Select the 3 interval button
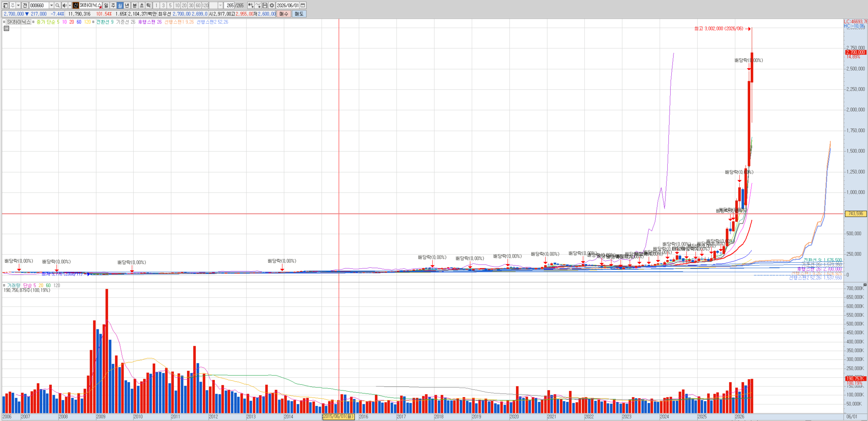The width and height of the screenshot is (868, 421). click(x=164, y=5)
